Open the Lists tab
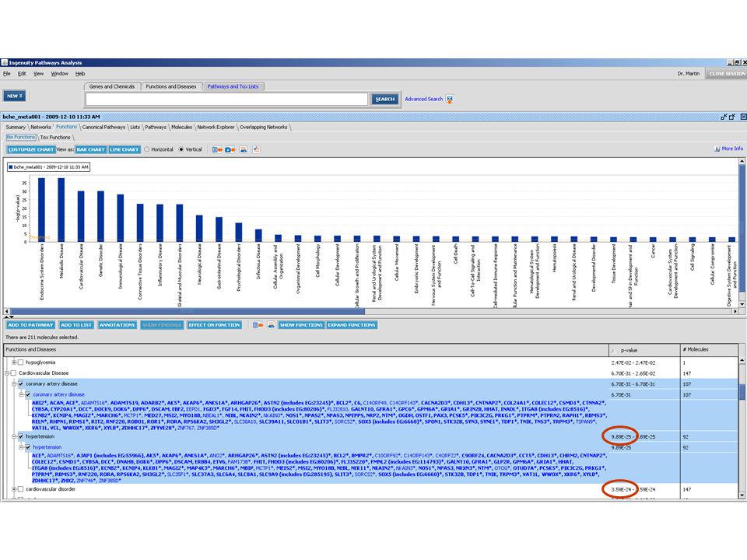Screen dimensions: 747x560 coord(135,127)
